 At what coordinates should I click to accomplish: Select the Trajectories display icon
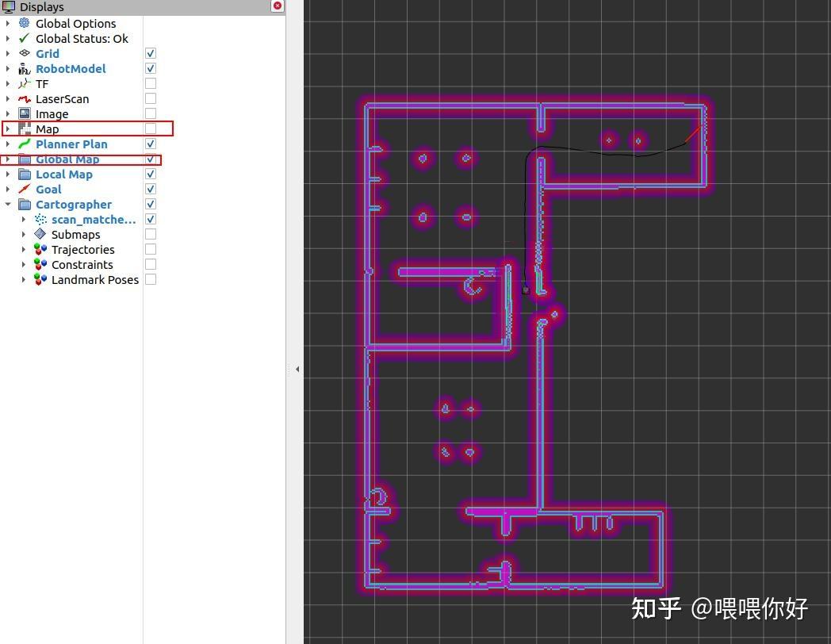[40, 249]
